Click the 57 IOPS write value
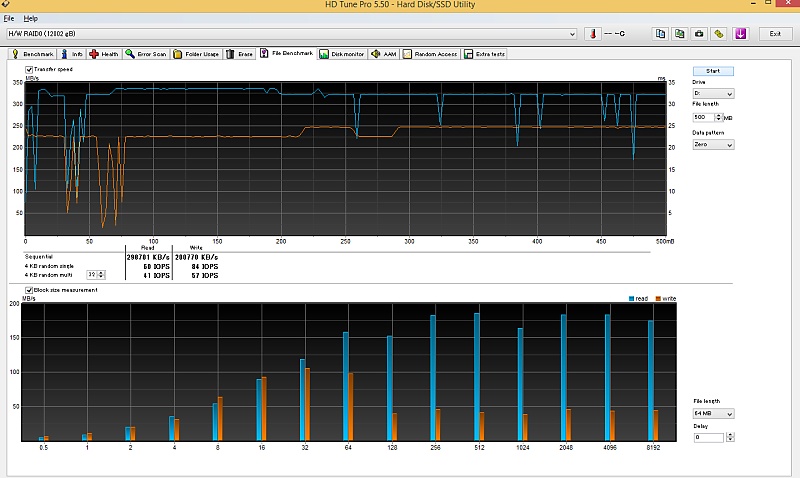 pos(205,275)
